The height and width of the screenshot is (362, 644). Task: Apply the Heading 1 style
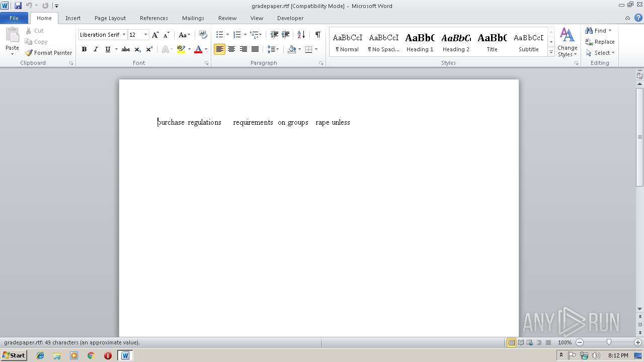(420, 42)
